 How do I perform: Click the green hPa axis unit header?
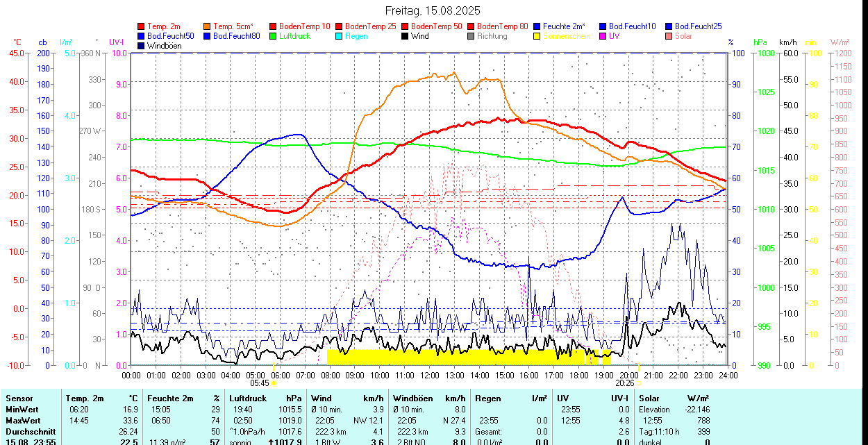(x=760, y=42)
